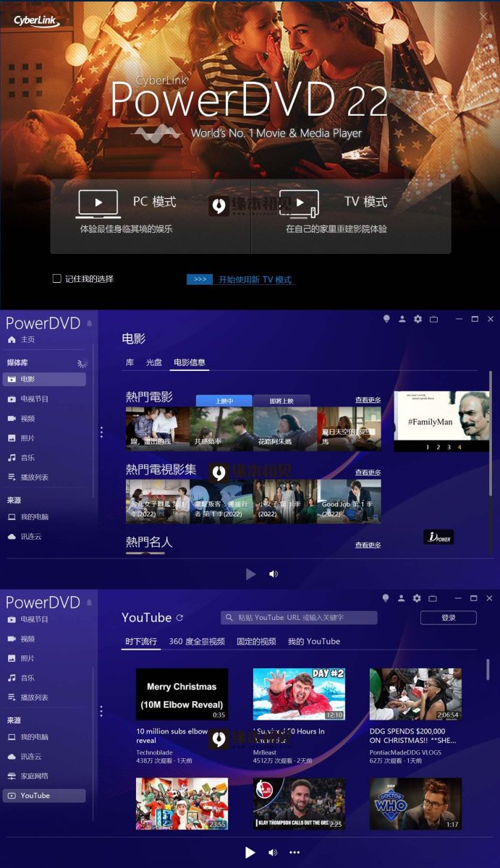The width and height of the screenshot is (500, 868).
Task: Refresh the YouTube page icon
Action: [179, 618]
